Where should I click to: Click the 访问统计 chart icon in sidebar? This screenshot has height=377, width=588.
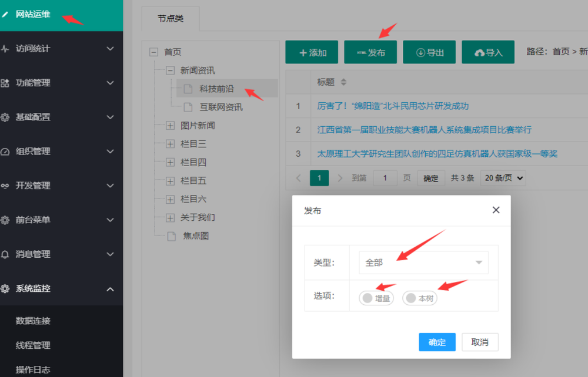pyautogui.click(x=5, y=49)
